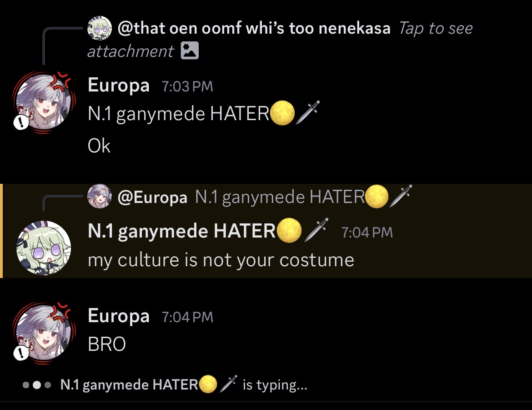The width and height of the screenshot is (532, 410).
Task: Tap the typing indicator dots at the bottom
Action: pyautogui.click(x=36, y=385)
